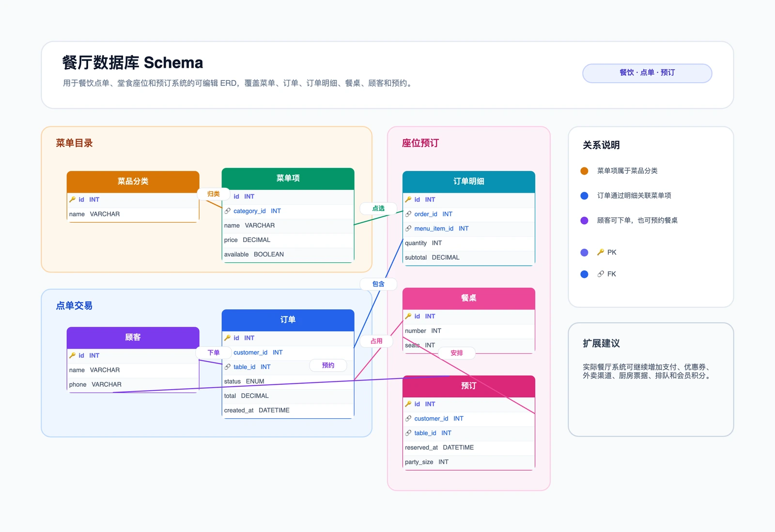The width and height of the screenshot is (775, 532).
Task: Select the 顾客 table header
Action: 133,337
